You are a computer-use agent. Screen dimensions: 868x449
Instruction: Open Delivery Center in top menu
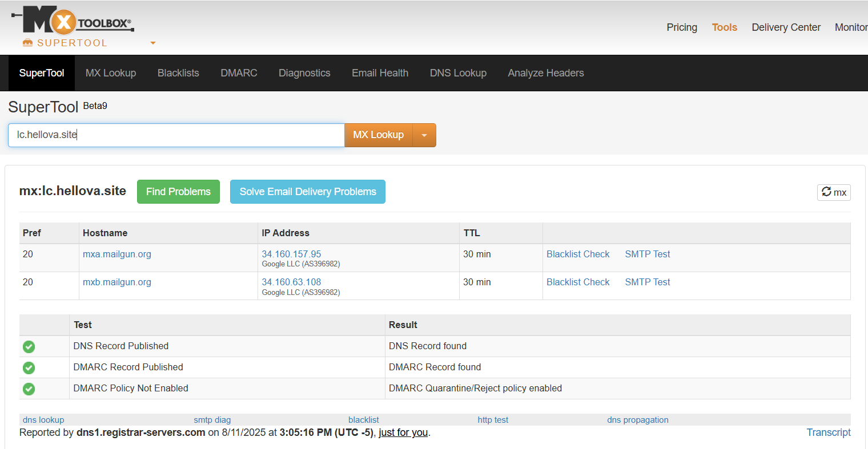[x=786, y=27]
